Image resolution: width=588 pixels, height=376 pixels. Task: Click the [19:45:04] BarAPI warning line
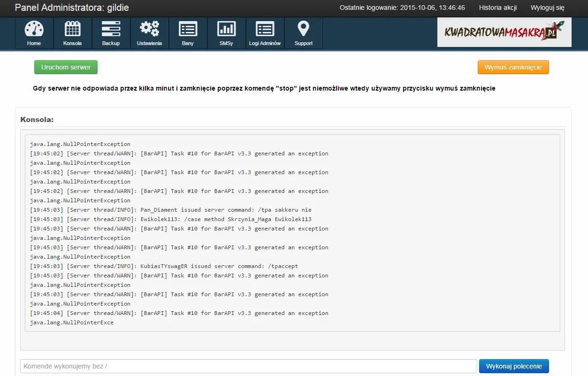pyautogui.click(x=179, y=313)
